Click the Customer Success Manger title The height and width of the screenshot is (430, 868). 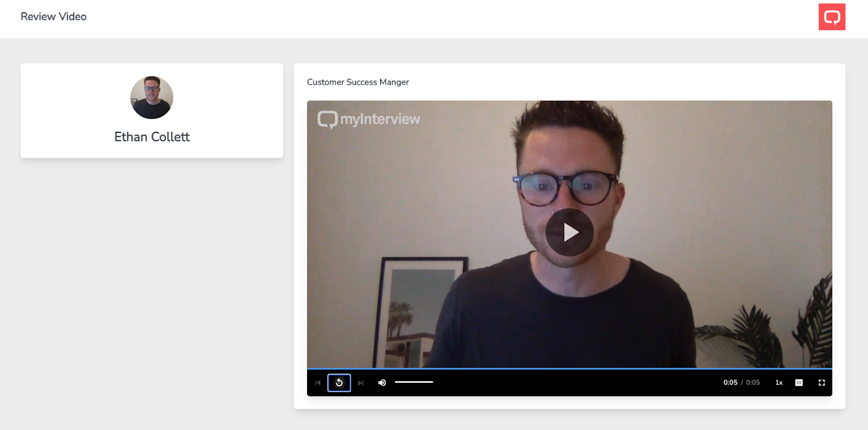click(358, 82)
